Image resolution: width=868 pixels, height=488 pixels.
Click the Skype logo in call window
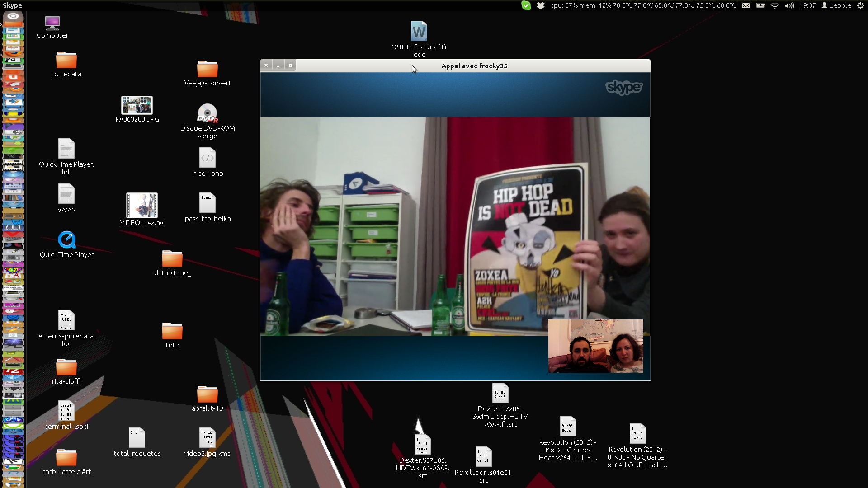624,87
